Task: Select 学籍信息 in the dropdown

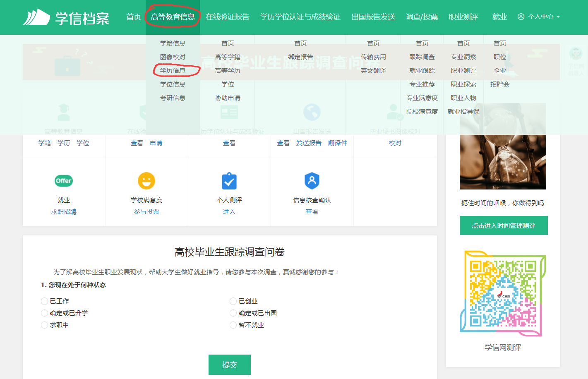Action: click(x=173, y=43)
